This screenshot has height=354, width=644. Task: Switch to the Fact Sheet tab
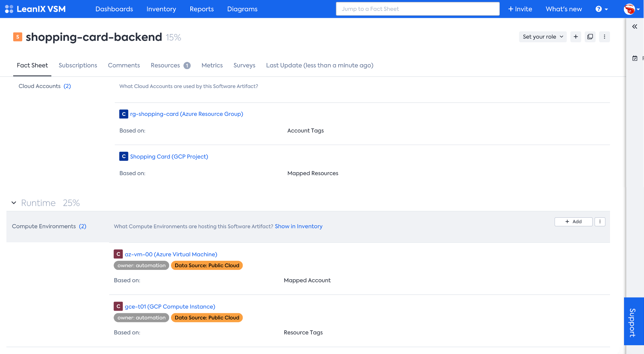32,65
